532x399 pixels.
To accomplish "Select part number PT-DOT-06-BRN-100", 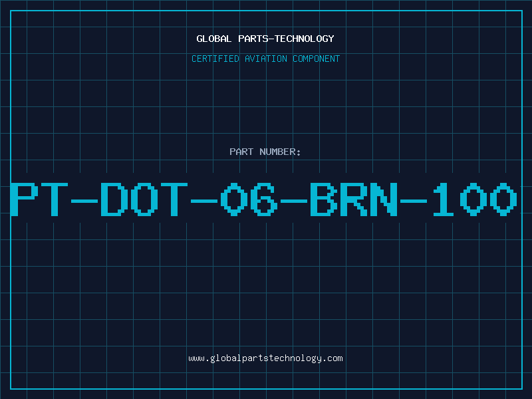I will pos(264,199).
